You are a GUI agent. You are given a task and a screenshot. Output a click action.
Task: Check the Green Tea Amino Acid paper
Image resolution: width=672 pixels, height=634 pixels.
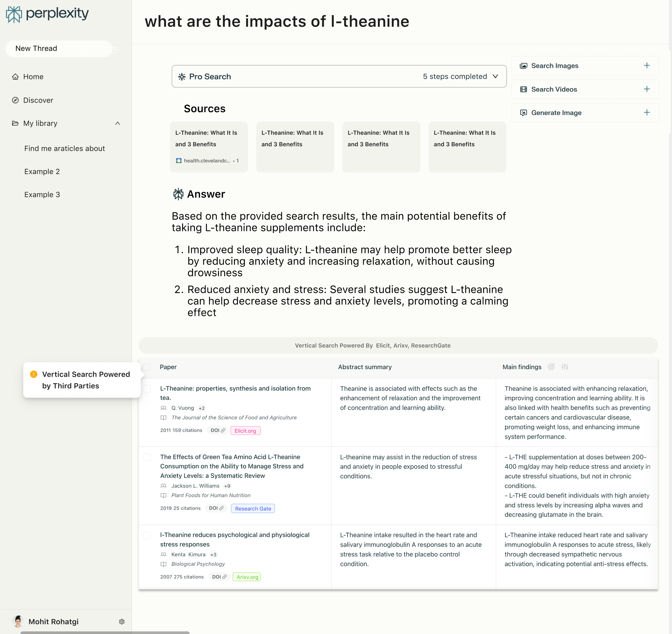tap(147, 457)
